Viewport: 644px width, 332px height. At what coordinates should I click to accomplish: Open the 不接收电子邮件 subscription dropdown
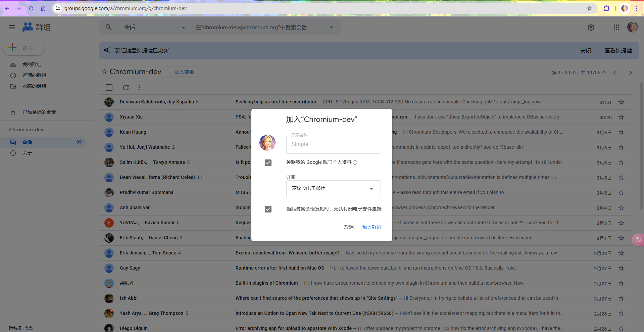tap(333, 189)
